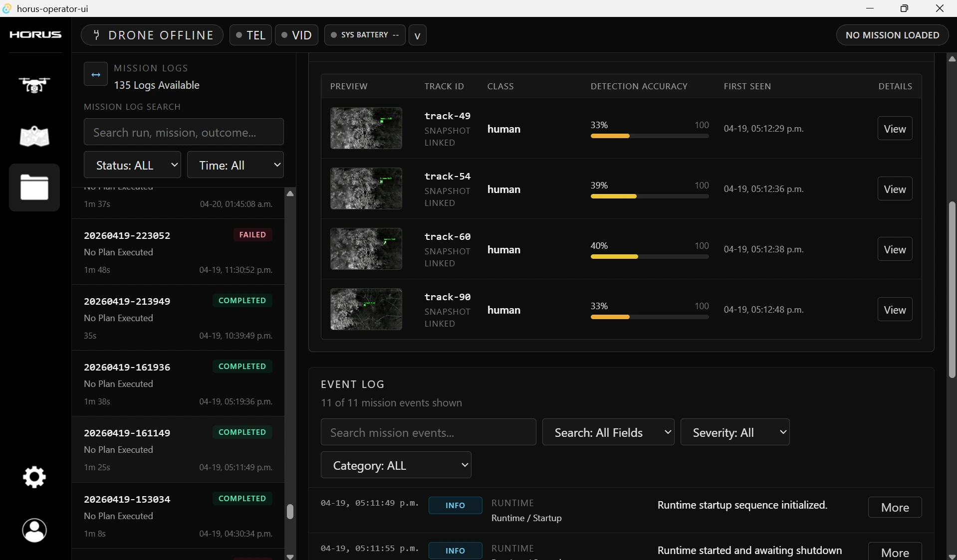Click More for Runtime awaiting shutdown event
Viewport: 957px width, 560px height.
coord(895,552)
